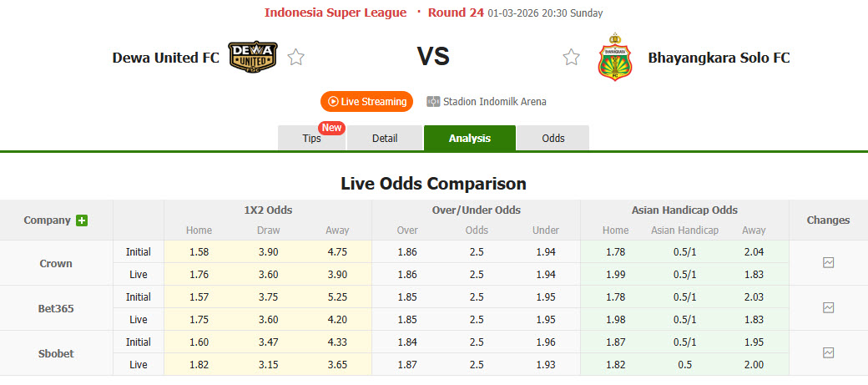
Task: Favorite Bhayangkara Solo FC with the star
Action: point(571,58)
